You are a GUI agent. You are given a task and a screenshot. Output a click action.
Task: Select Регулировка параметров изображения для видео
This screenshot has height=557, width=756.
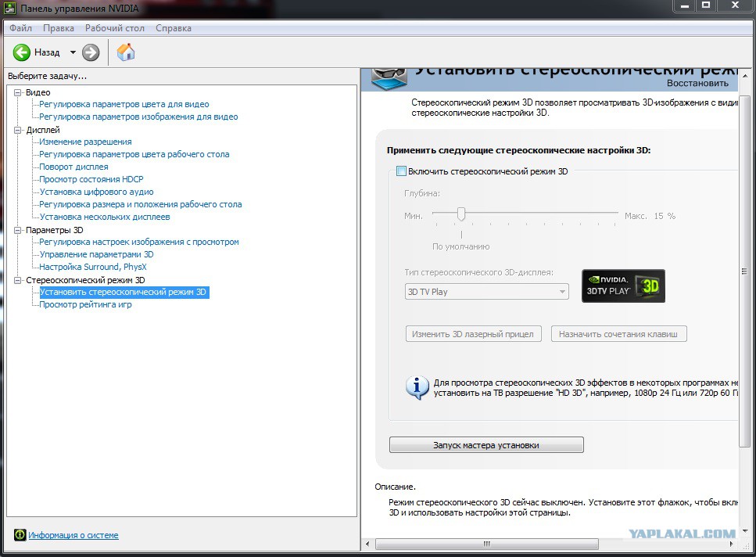[x=138, y=117]
